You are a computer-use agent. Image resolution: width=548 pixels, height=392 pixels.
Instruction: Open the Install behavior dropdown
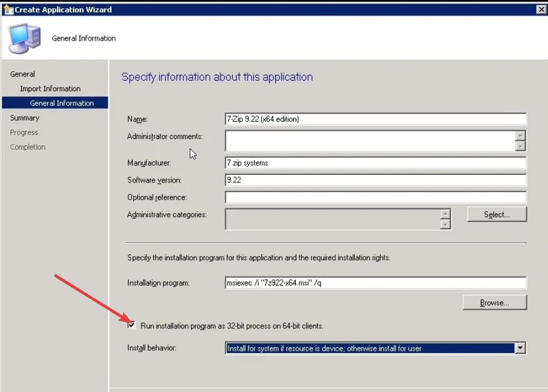[x=375, y=348]
